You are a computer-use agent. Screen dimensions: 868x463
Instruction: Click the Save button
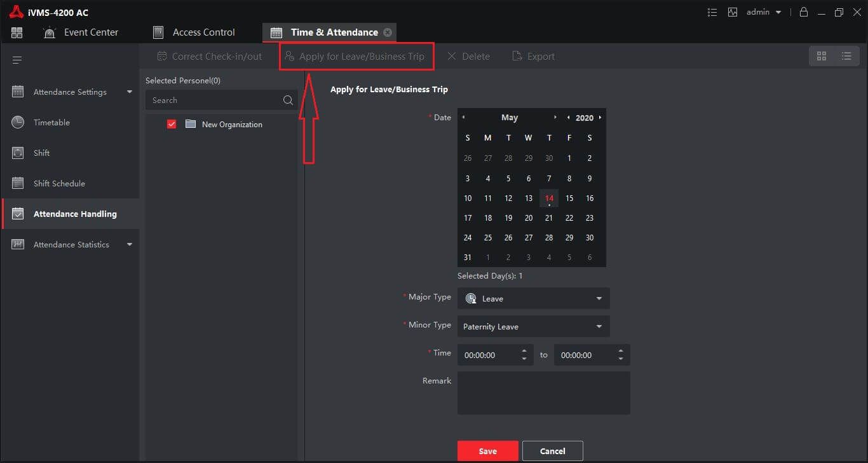[x=487, y=451]
